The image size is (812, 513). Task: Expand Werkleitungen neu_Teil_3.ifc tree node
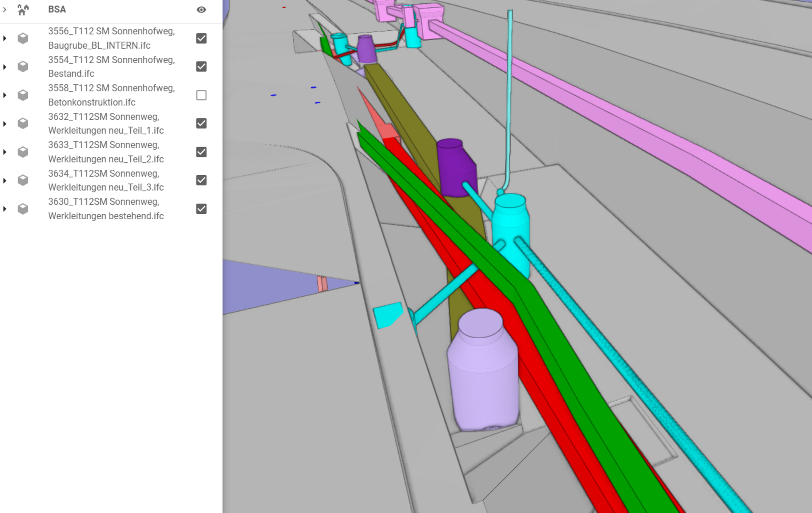(5, 180)
